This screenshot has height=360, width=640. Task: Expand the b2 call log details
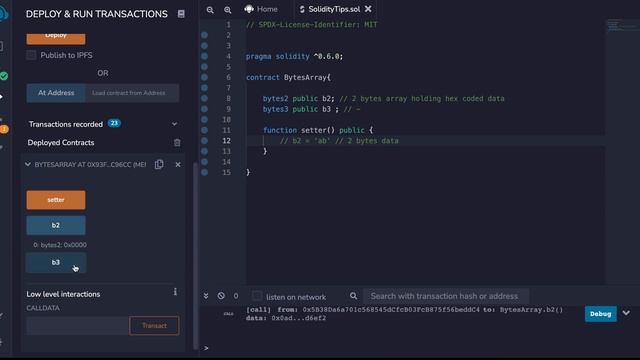[x=626, y=313]
